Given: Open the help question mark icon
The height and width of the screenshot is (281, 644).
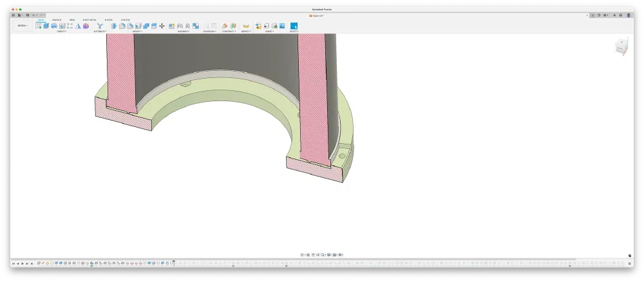Looking at the screenshot, I should point(620,15).
